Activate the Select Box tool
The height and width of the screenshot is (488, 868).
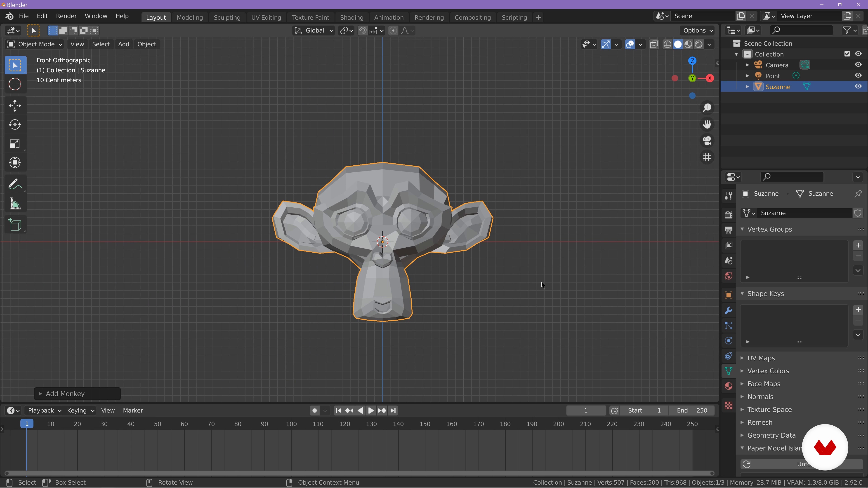point(15,65)
